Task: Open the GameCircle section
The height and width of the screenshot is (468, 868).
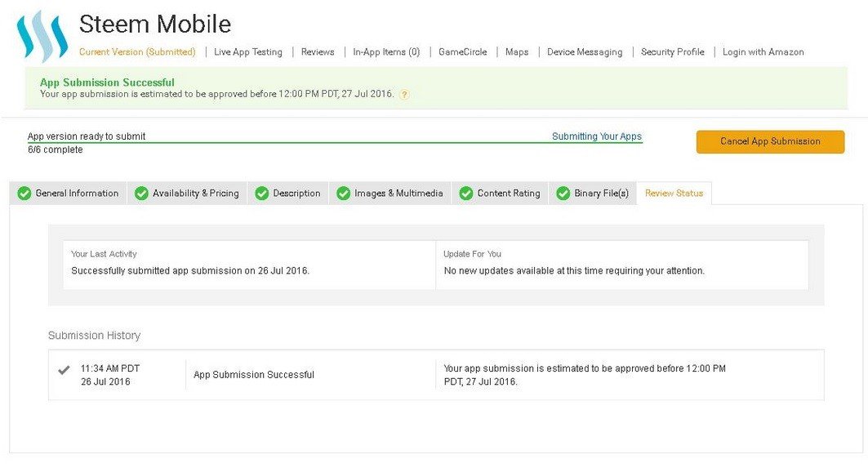Action: [x=463, y=52]
